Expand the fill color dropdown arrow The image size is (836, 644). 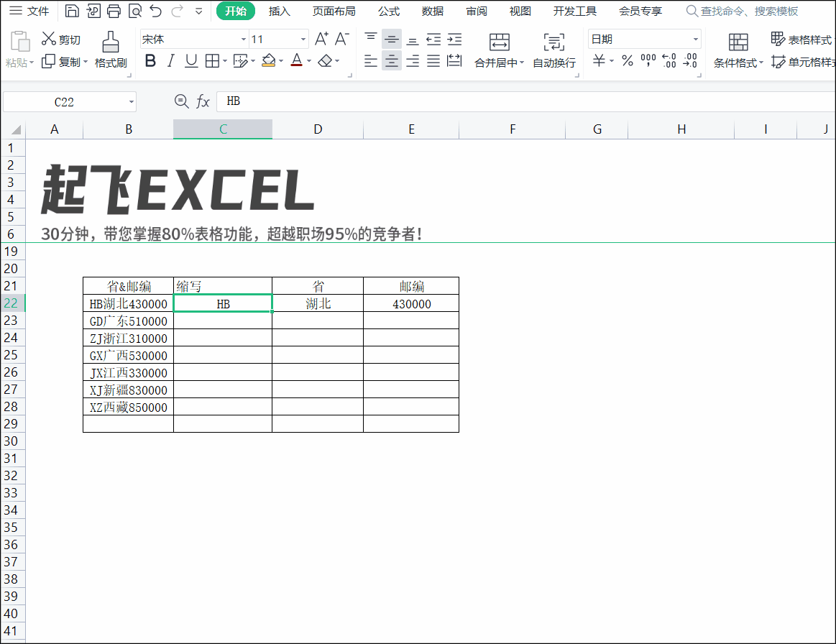pyautogui.click(x=281, y=61)
